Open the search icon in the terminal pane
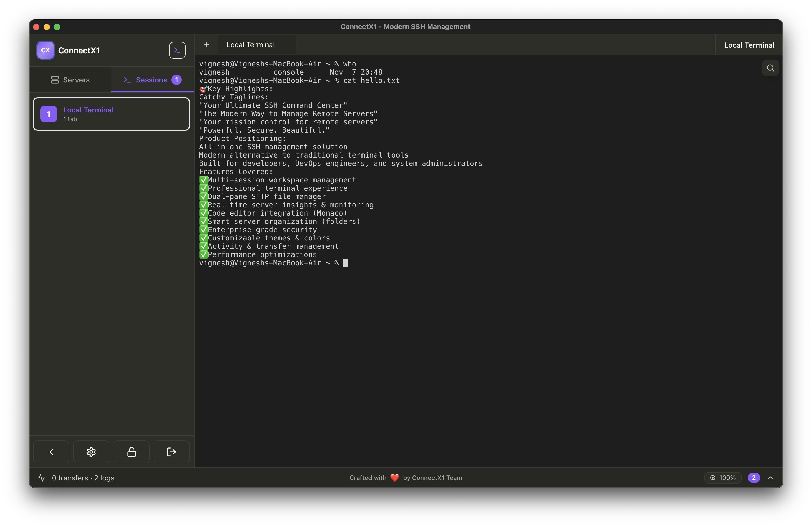 pos(770,67)
